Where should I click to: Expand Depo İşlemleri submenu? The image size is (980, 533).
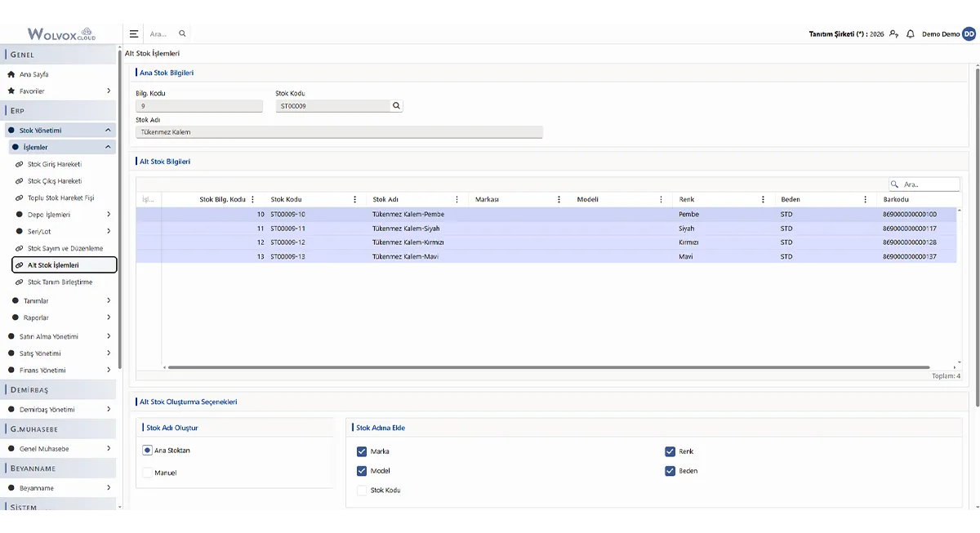pyautogui.click(x=109, y=215)
